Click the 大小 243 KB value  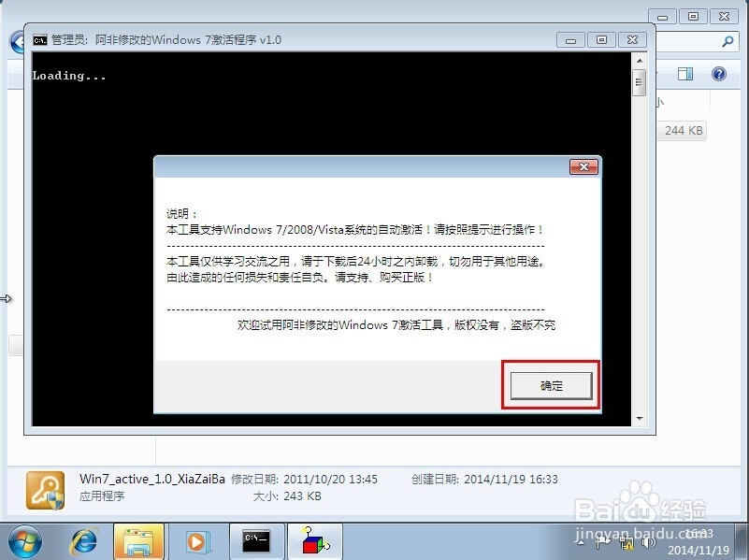tap(302, 496)
